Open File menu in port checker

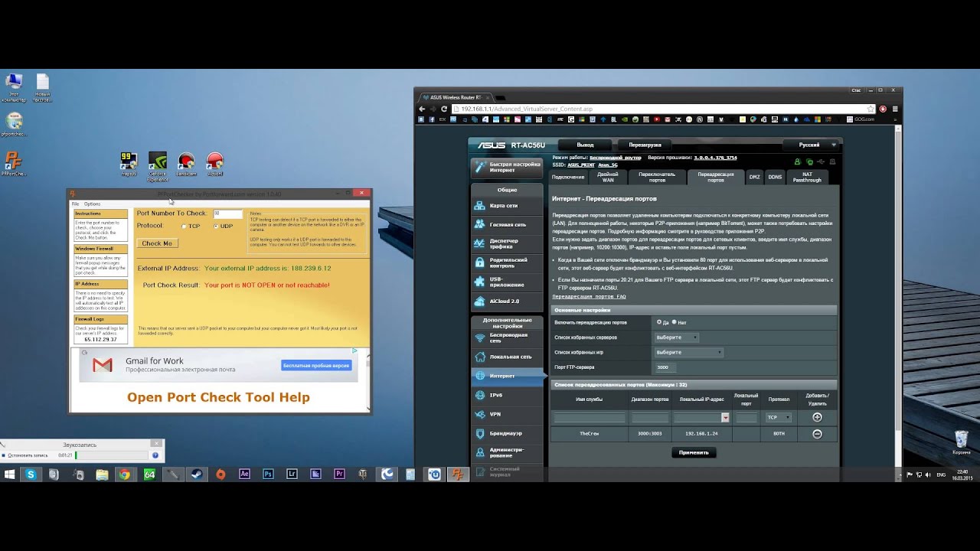(76, 204)
